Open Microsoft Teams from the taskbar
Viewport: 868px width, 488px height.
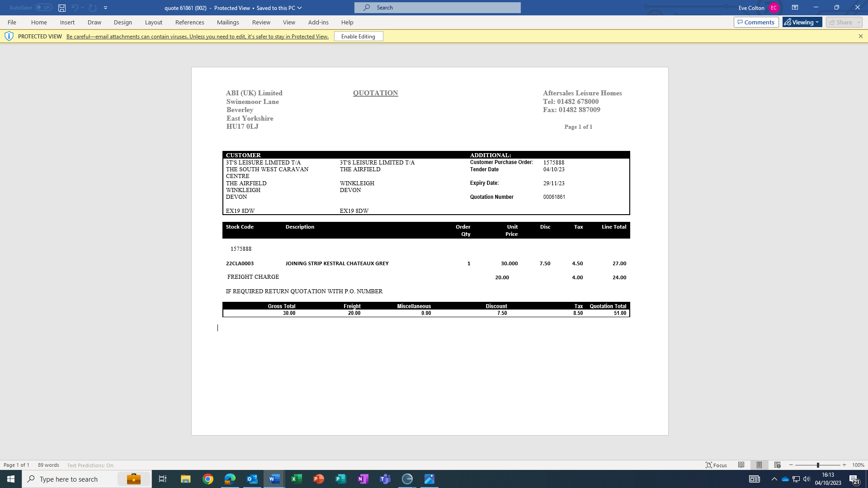pos(385,479)
